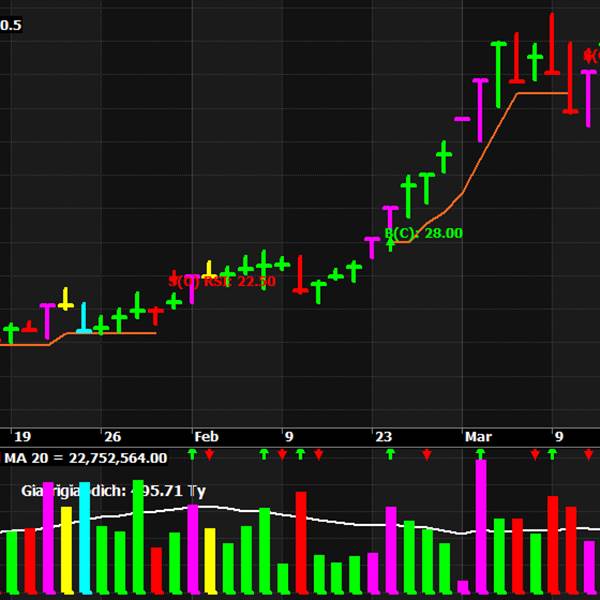This screenshot has height=600, width=600.
Task: Click the MA 20 volume indicator label
Action: 86,458
